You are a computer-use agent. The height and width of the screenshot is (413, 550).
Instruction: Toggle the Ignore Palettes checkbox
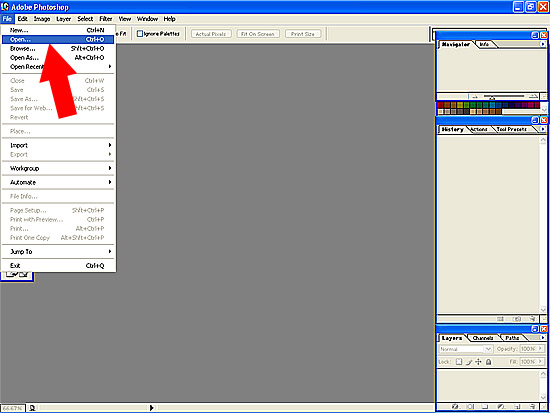pos(140,34)
